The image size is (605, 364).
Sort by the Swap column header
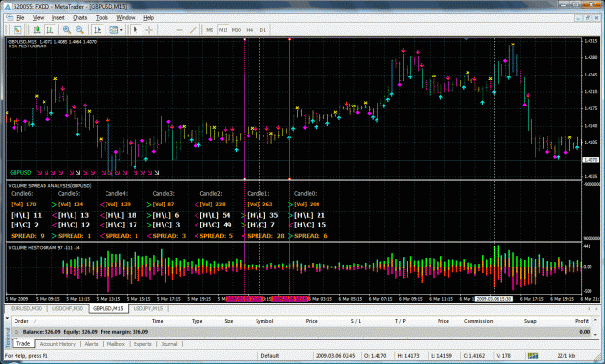pyautogui.click(x=529, y=321)
